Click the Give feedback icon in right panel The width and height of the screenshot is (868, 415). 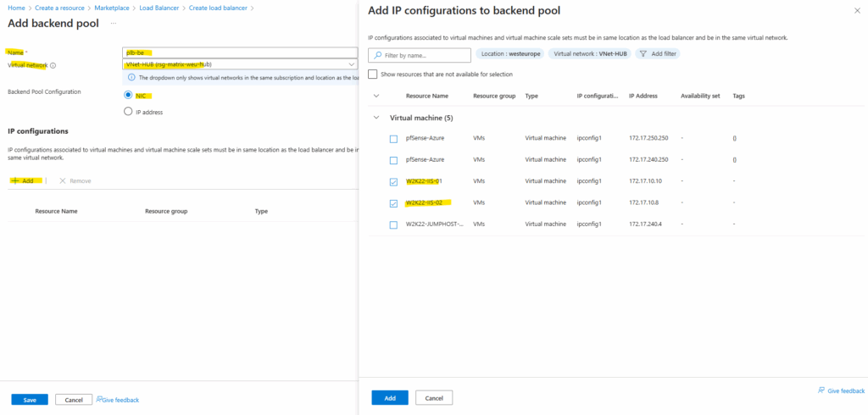[x=821, y=390]
